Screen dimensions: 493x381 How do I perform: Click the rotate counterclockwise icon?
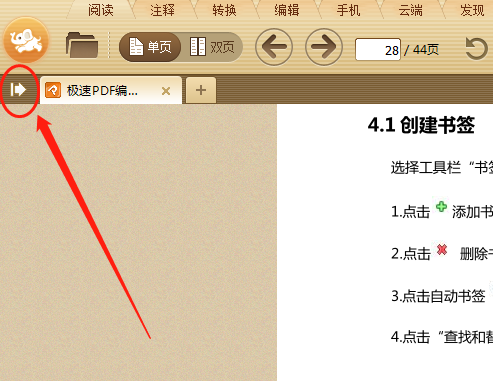[x=476, y=49]
